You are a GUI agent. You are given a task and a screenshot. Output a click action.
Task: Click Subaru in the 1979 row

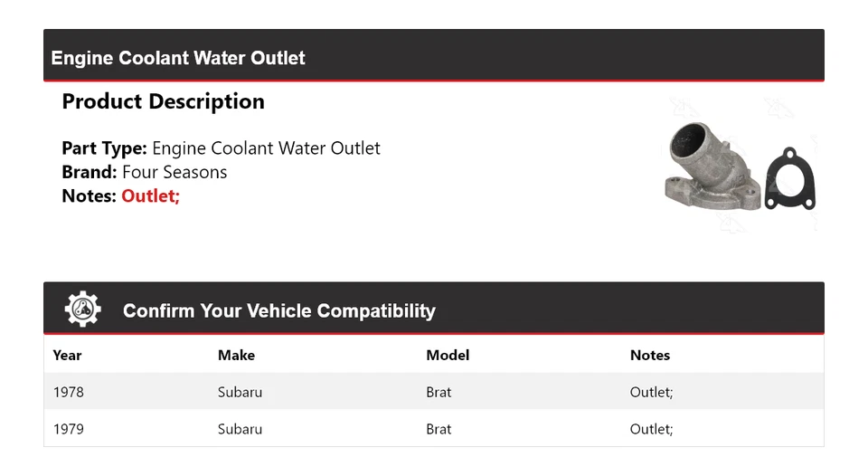240,429
